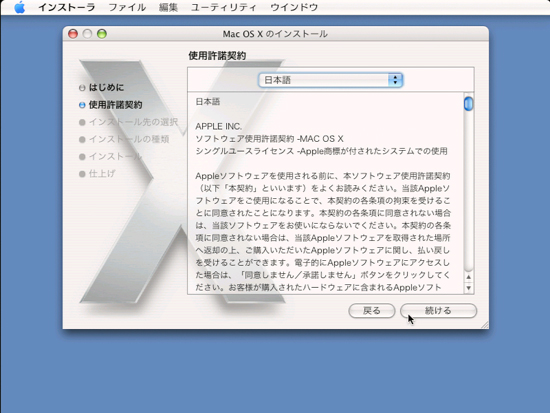Open the ウインドウ menu
Image resolution: width=550 pixels, height=413 pixels.
click(x=294, y=7)
